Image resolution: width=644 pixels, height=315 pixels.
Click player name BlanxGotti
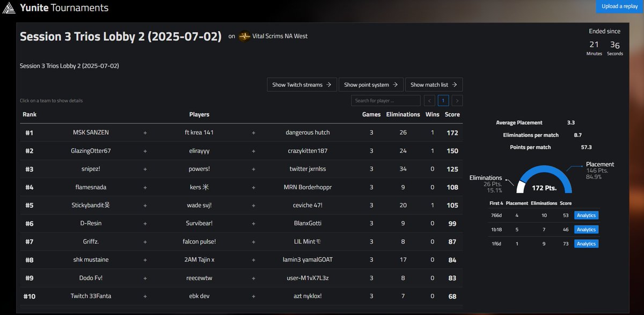pos(308,223)
